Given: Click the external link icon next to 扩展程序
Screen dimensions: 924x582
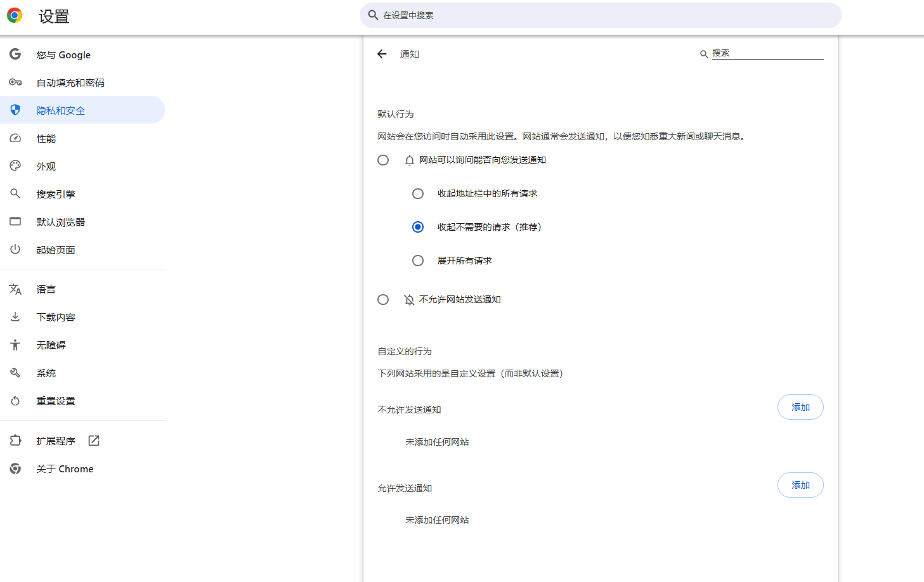Looking at the screenshot, I should [94, 441].
